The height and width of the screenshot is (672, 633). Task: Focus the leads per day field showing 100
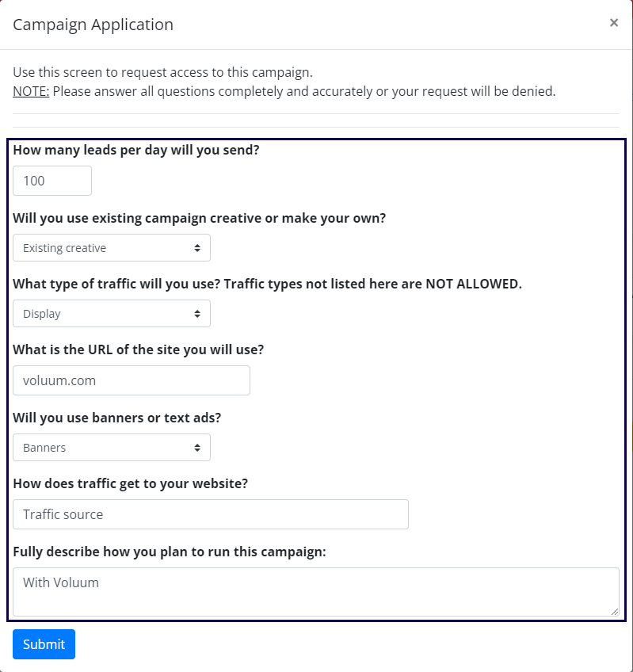(x=52, y=181)
